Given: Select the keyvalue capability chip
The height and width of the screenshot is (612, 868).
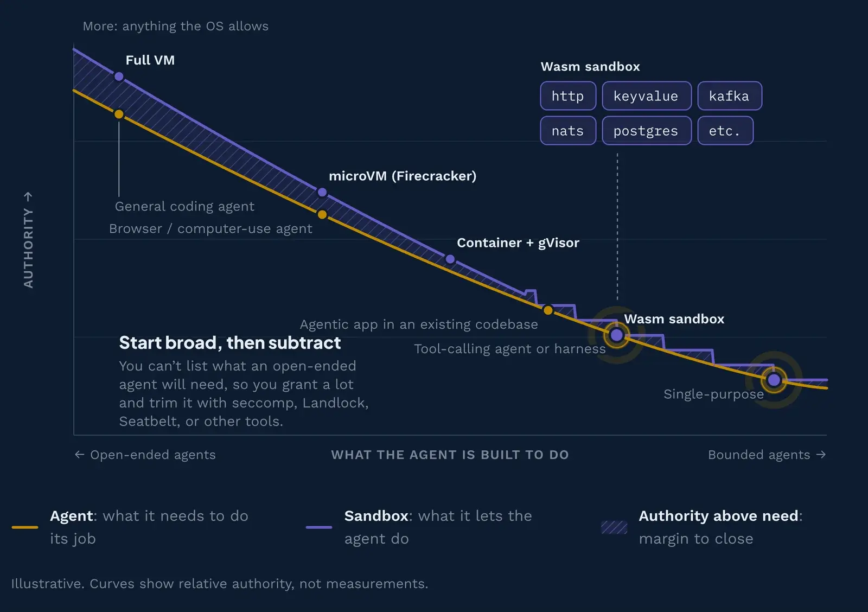Looking at the screenshot, I should click(647, 96).
